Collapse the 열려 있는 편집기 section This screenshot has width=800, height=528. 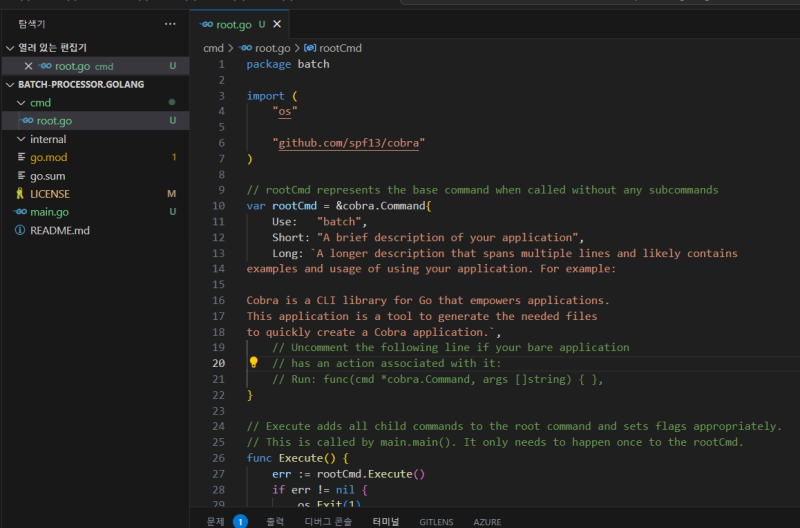point(10,48)
